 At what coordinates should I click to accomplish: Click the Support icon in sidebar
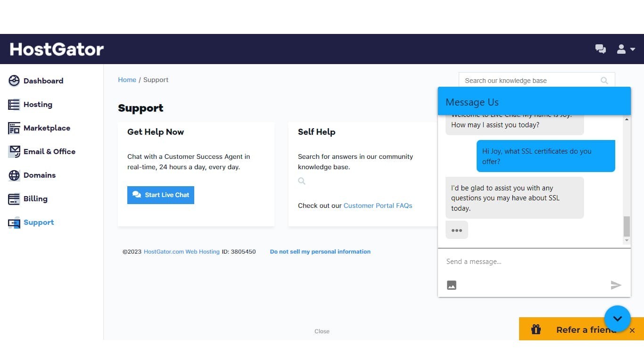14,222
